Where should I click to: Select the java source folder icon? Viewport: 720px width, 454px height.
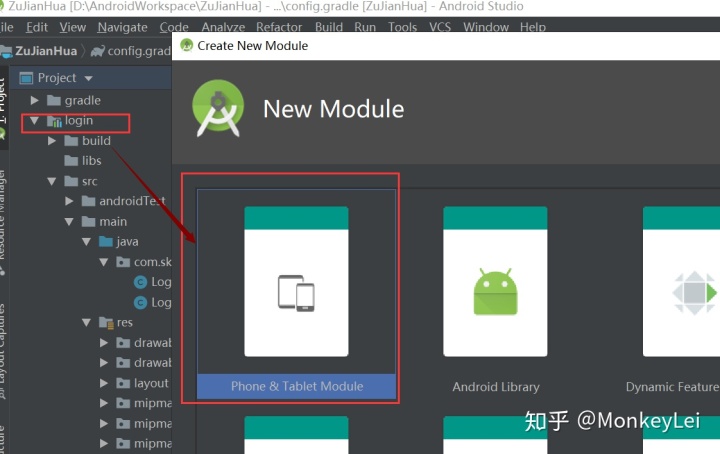(x=106, y=241)
